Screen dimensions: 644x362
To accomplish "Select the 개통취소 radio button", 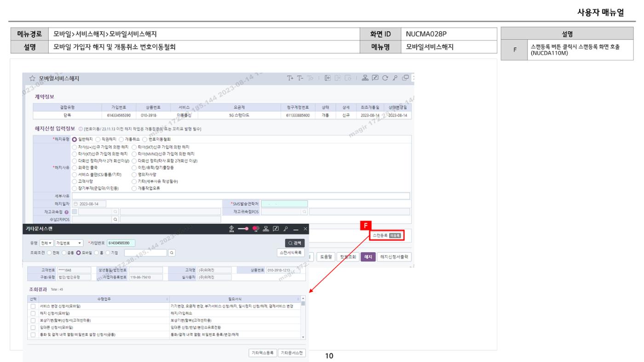I will pos(121,139).
